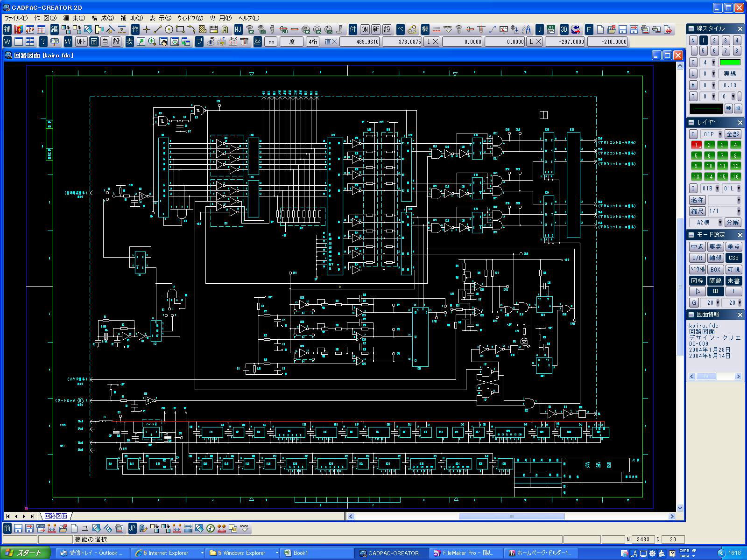The image size is (747, 560).
Task: Click the green line color swatch
Action: [730, 63]
